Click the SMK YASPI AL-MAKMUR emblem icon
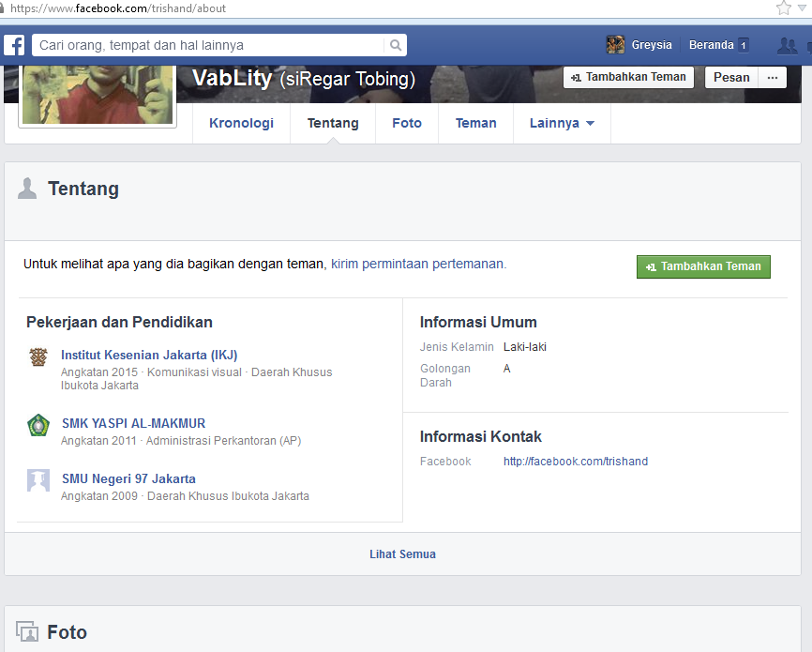The width and height of the screenshot is (812, 652). [x=38, y=425]
